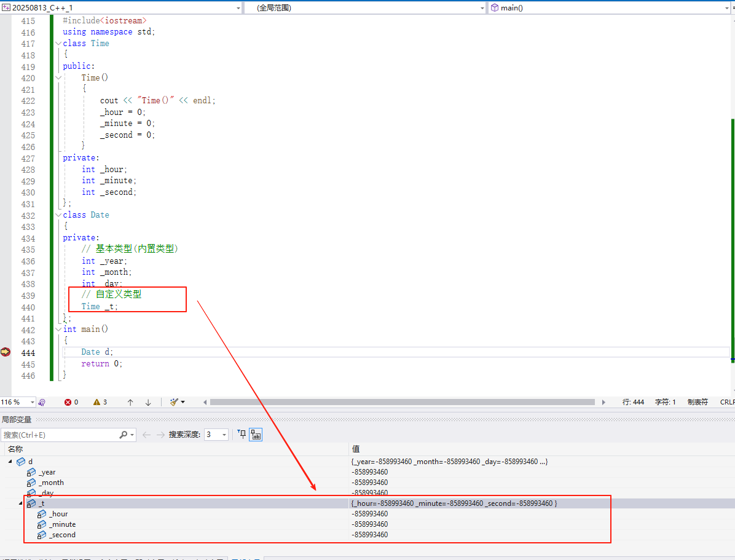
Task: Collapse variable d in Locals tree
Action: tap(10, 462)
